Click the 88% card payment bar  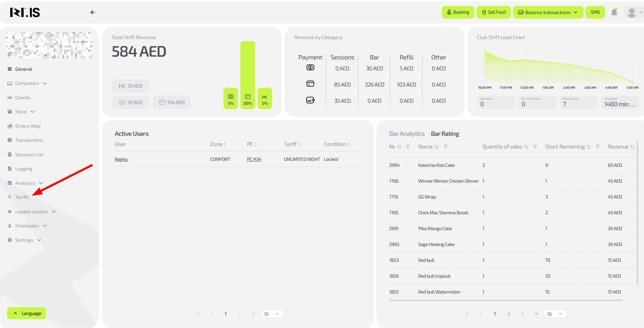(248, 75)
